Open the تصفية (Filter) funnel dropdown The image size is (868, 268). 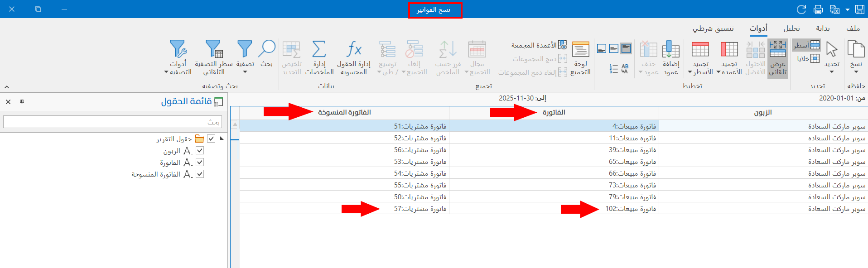(x=245, y=57)
